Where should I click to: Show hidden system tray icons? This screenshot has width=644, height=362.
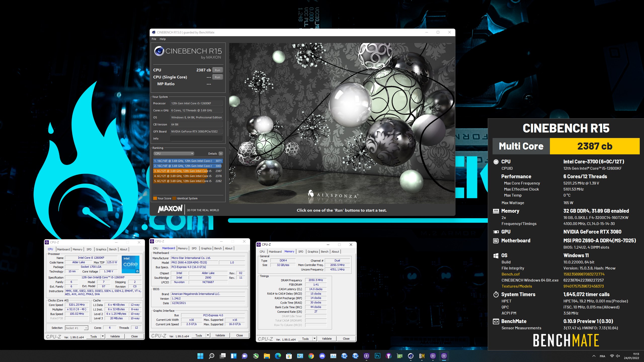tap(594, 356)
